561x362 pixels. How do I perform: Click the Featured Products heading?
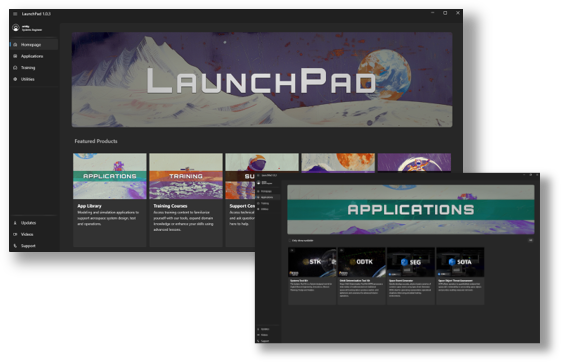(x=96, y=141)
